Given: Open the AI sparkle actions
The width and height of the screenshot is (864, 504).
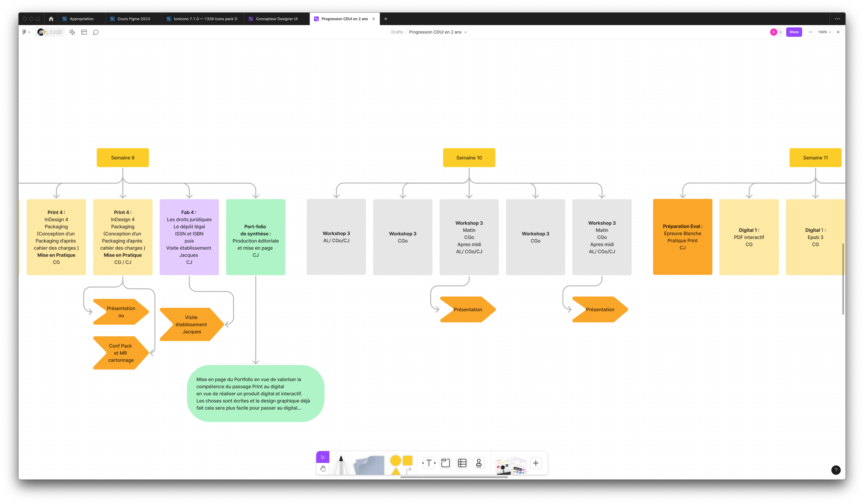Looking at the screenshot, I should click(x=72, y=32).
